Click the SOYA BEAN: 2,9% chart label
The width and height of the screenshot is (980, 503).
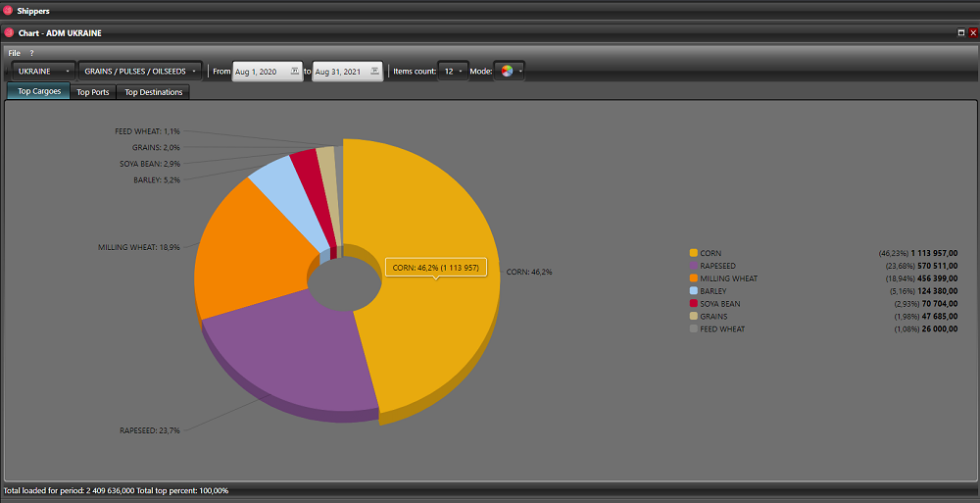150,164
